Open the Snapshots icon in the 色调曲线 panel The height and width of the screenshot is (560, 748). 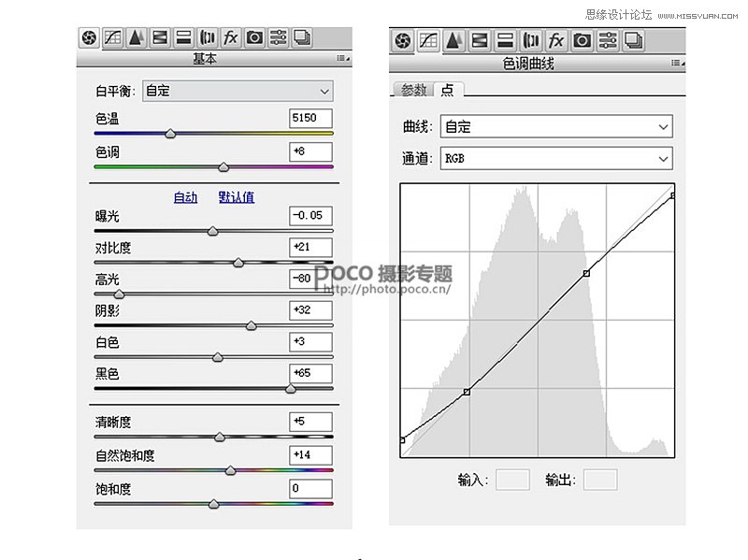point(634,40)
